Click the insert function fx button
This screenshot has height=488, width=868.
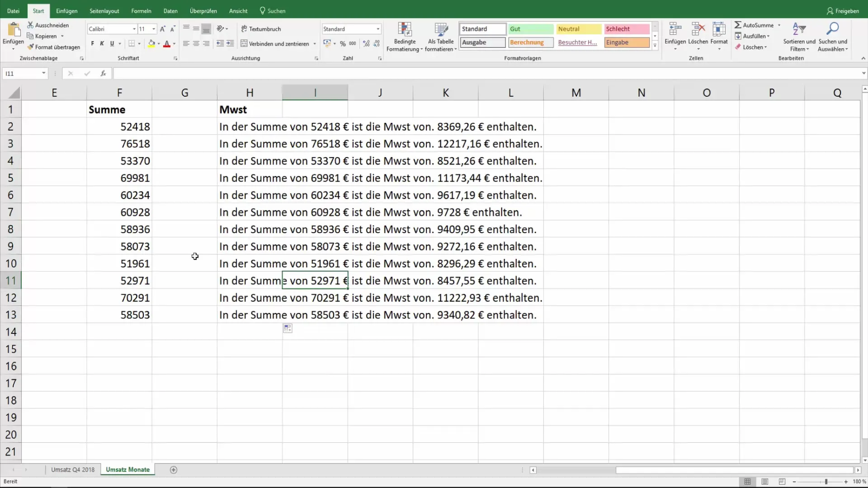click(103, 73)
